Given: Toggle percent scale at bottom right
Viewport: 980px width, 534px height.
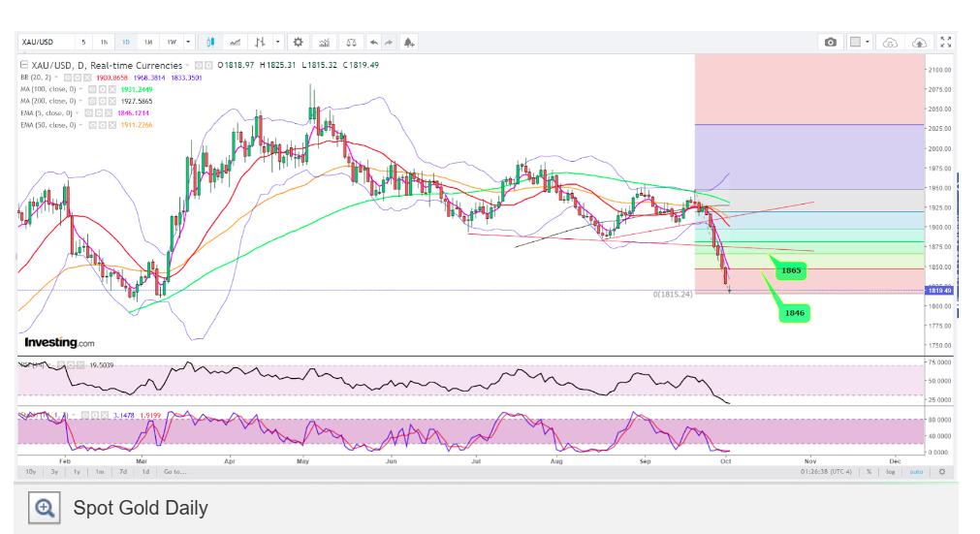Looking at the screenshot, I should [x=869, y=471].
